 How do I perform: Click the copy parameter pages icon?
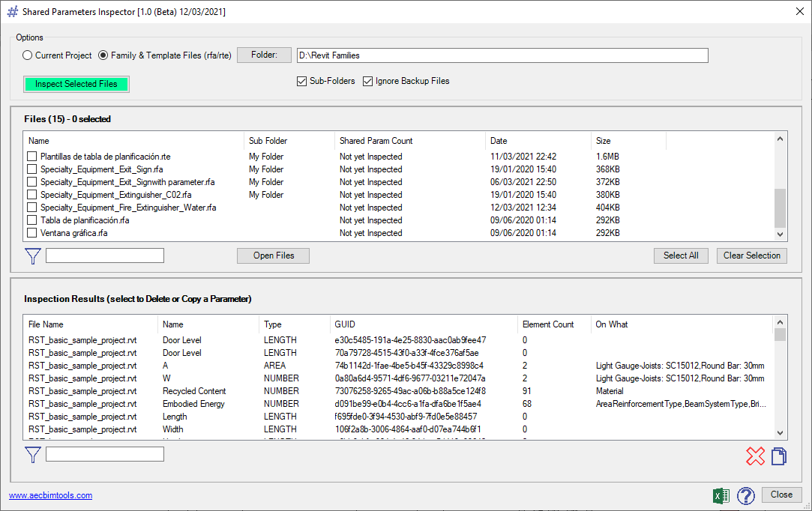(x=778, y=456)
